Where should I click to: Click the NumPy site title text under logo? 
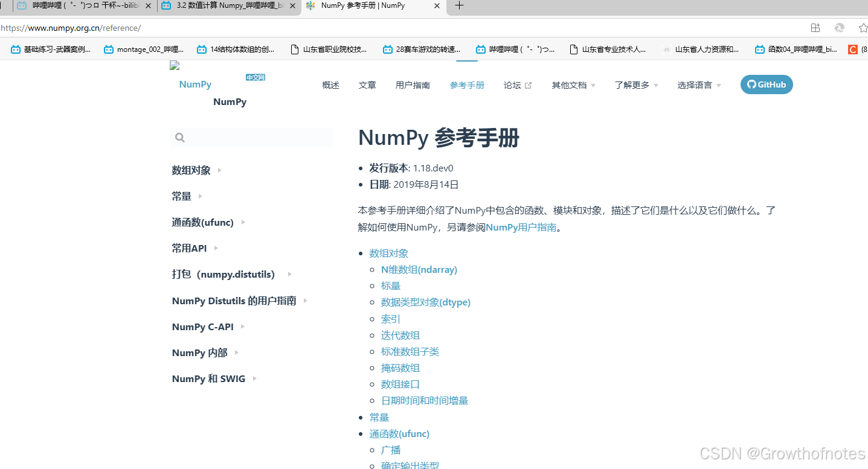pos(230,102)
